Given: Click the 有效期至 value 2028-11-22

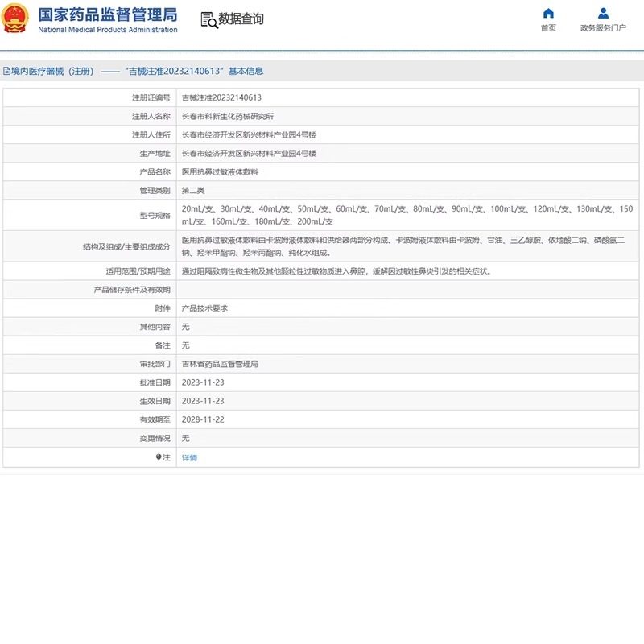Looking at the screenshot, I should click(x=203, y=419).
